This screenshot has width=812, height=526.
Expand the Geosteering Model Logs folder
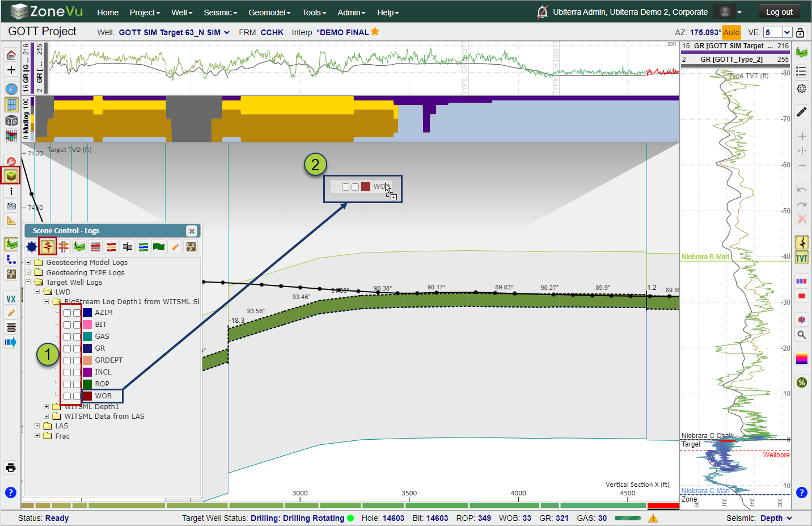28,262
